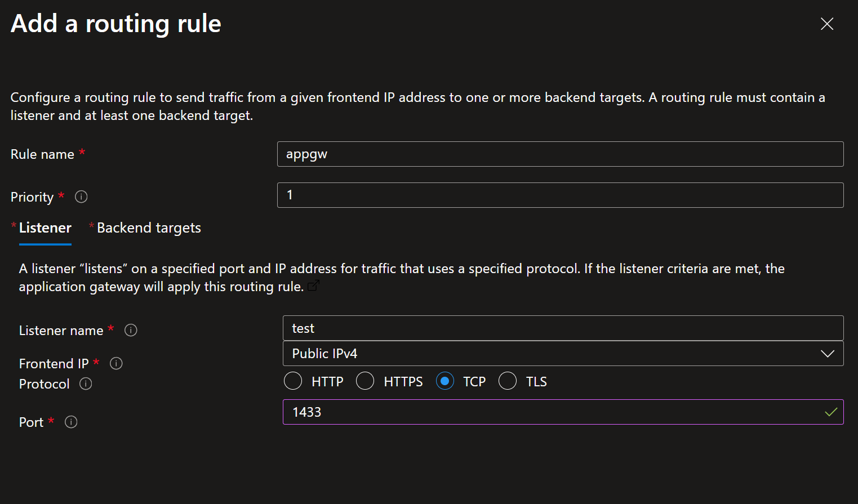
Task: Select the TCP protocol option
Action: [x=444, y=381]
